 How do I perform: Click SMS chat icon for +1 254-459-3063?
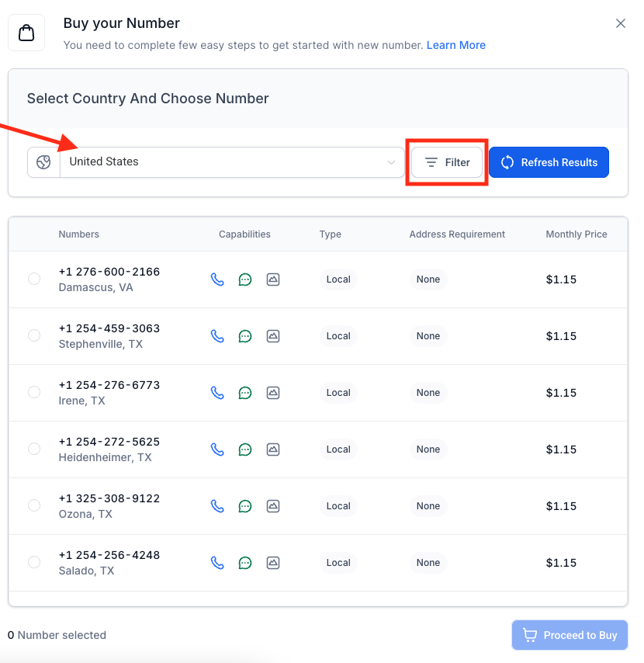pos(245,336)
